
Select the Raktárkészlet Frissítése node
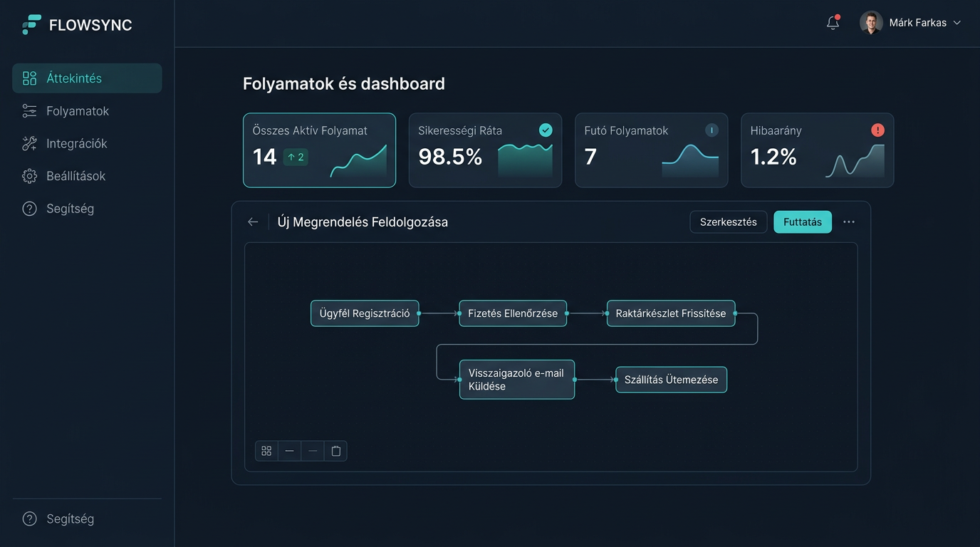(671, 313)
